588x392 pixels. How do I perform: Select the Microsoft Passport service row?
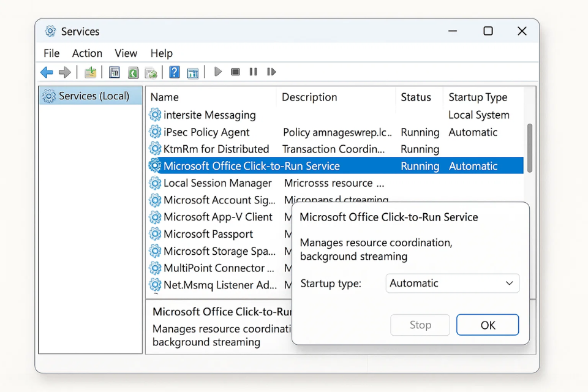click(x=208, y=234)
